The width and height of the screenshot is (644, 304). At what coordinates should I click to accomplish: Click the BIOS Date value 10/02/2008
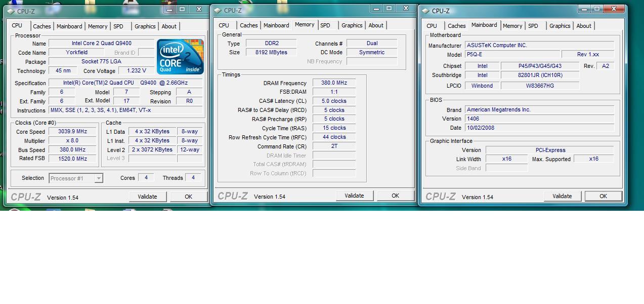tap(539, 128)
